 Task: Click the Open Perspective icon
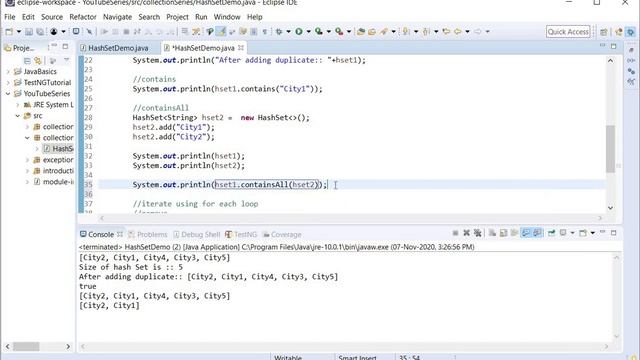[x=603, y=32]
